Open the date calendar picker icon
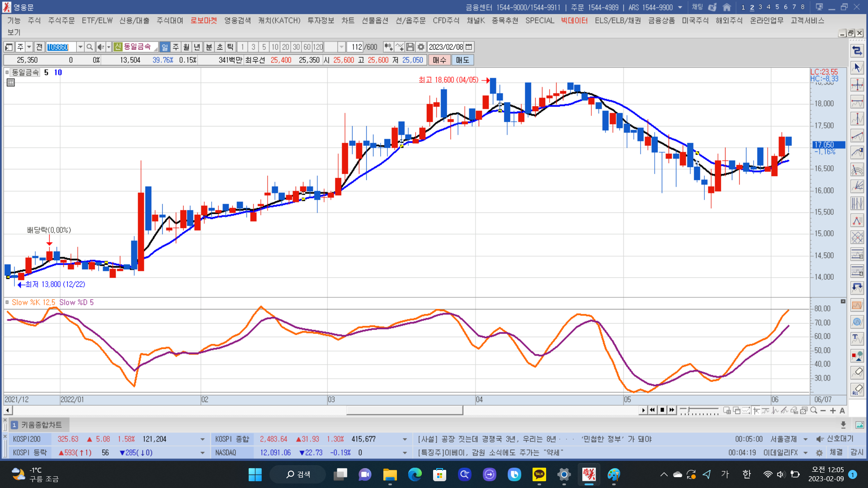868x488 pixels. [x=469, y=47]
